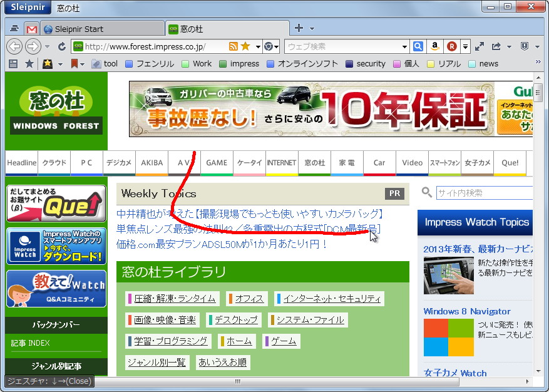
Task: Switch to the Sleipnir Start tab
Action: coord(103,28)
